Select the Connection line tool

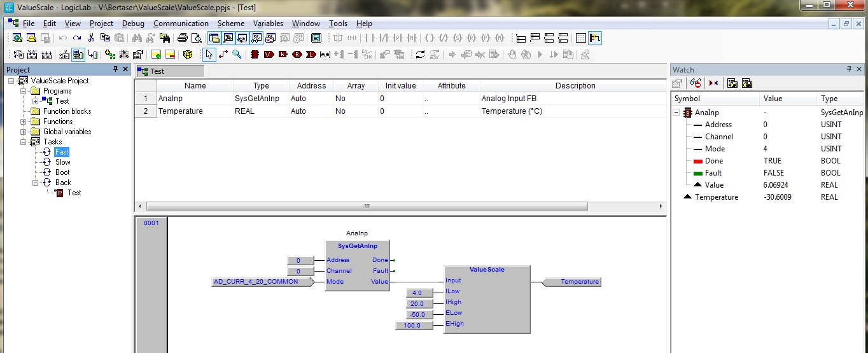coord(223,55)
